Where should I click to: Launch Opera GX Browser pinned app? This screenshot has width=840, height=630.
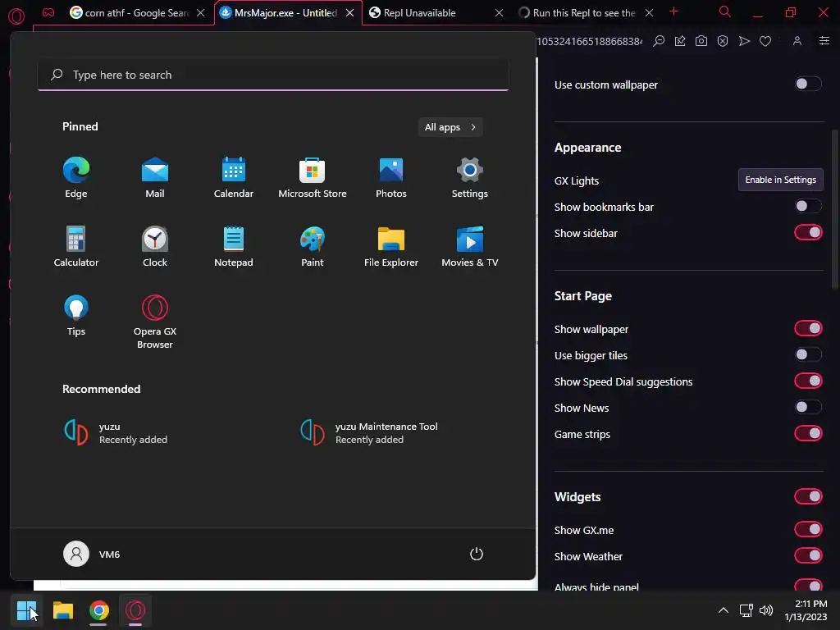(x=155, y=322)
